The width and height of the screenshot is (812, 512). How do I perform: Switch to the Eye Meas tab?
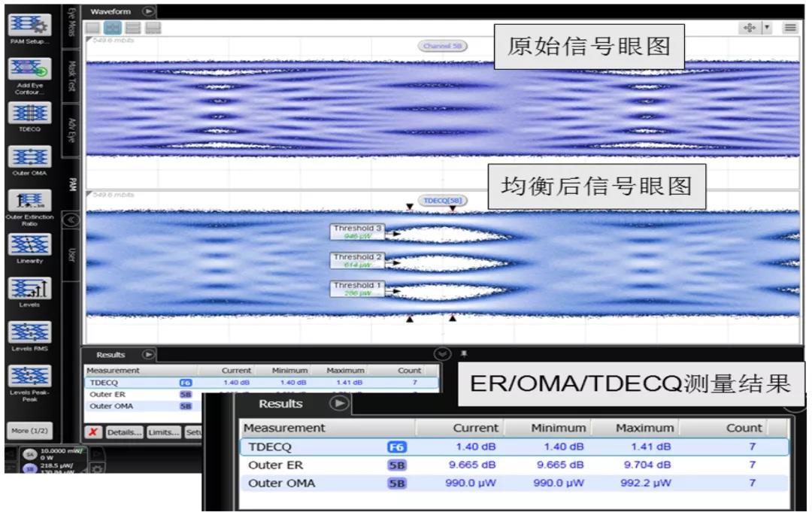pyautogui.click(x=71, y=23)
